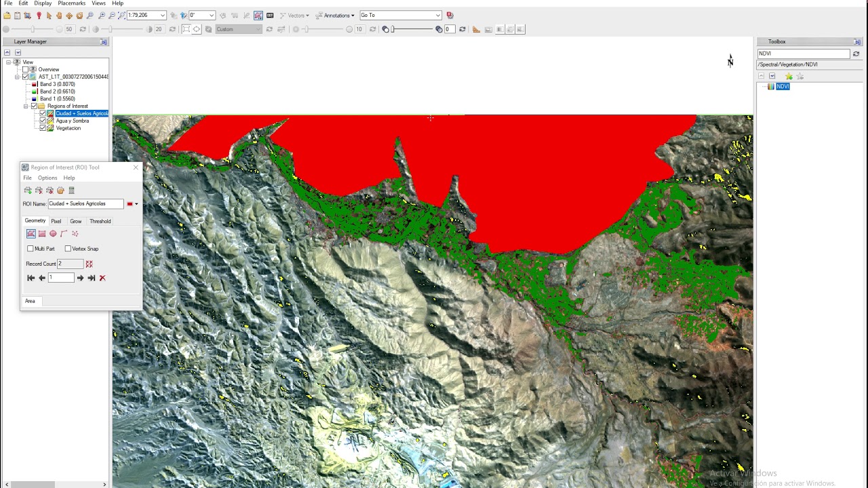This screenshot has height=488, width=868.
Task: Open the Display menu
Action: coord(43,3)
